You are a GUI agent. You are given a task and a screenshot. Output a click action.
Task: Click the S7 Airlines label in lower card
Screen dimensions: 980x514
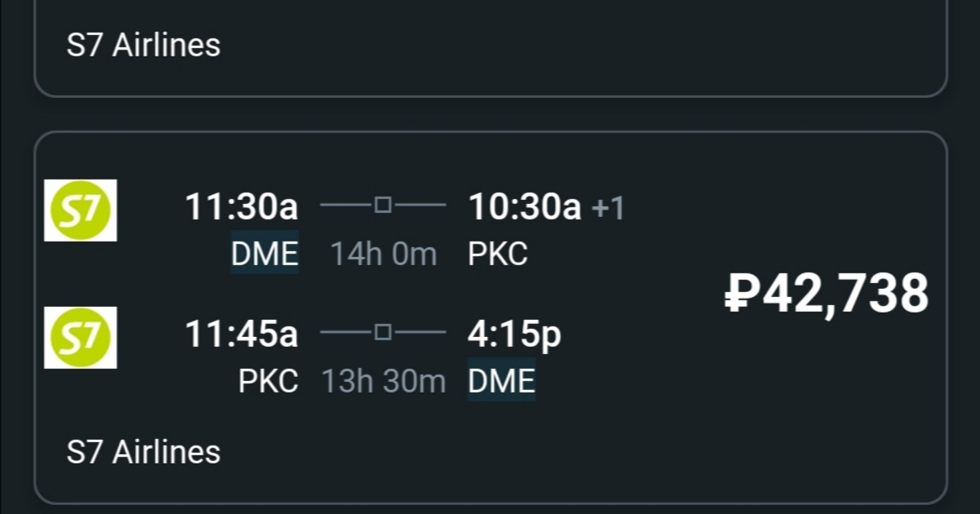[x=144, y=452]
